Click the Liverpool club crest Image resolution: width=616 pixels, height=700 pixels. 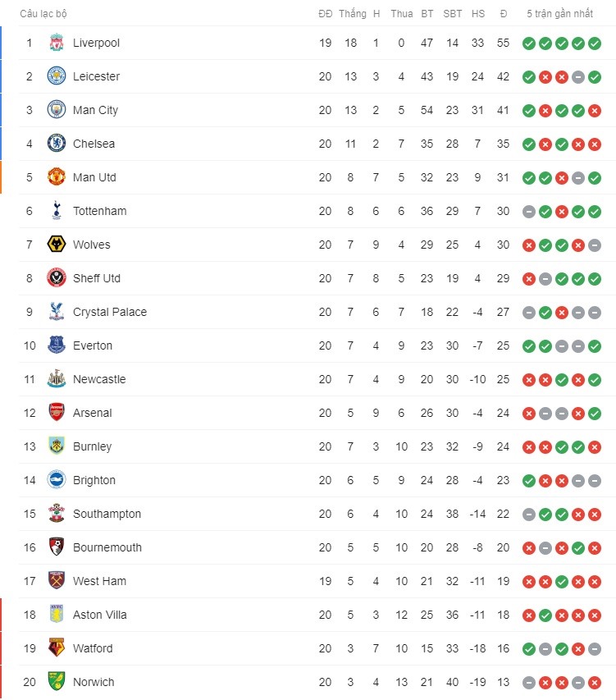click(57, 43)
